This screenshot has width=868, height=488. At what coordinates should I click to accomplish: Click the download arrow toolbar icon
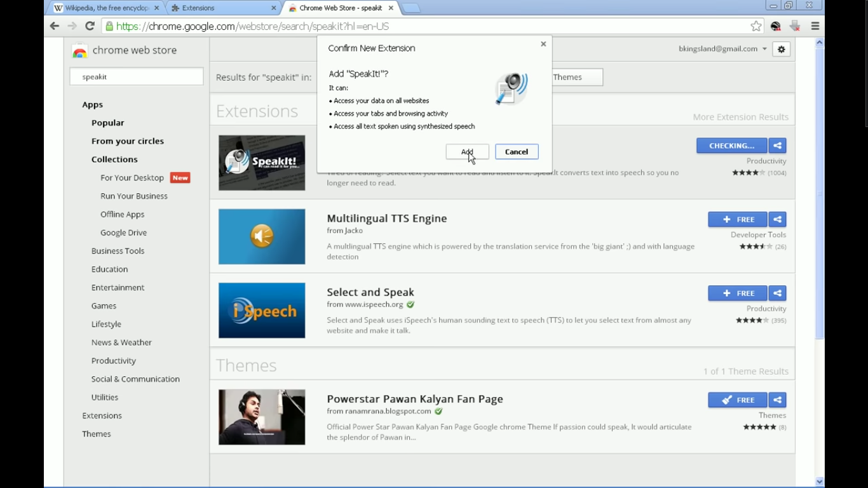[795, 26]
